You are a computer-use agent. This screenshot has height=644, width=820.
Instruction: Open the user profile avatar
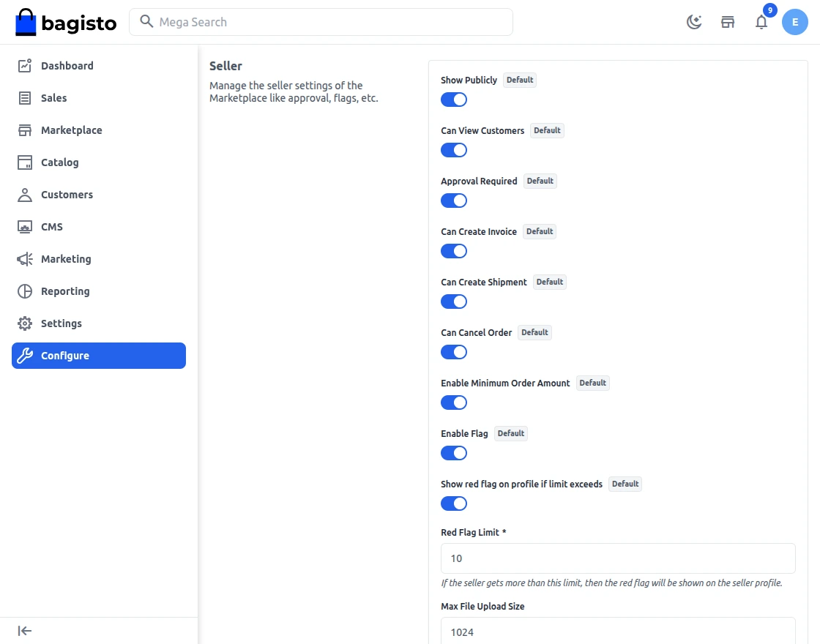(x=795, y=22)
